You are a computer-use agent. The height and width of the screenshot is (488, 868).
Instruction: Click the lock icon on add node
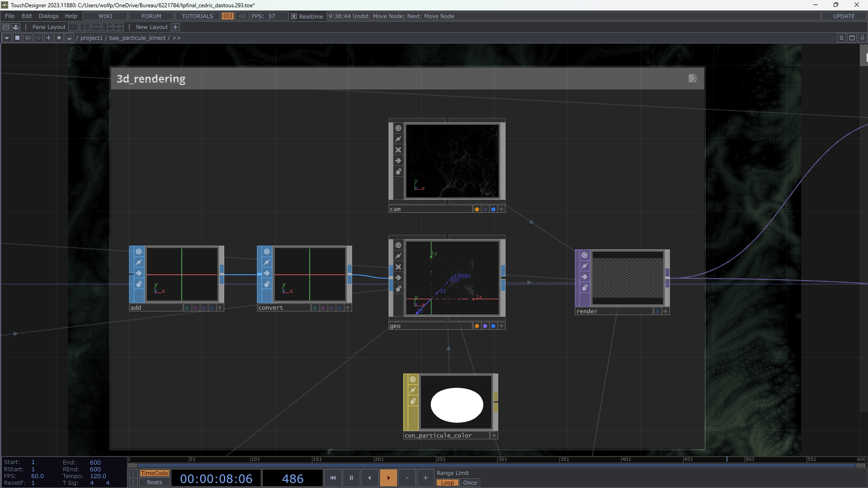point(139,284)
